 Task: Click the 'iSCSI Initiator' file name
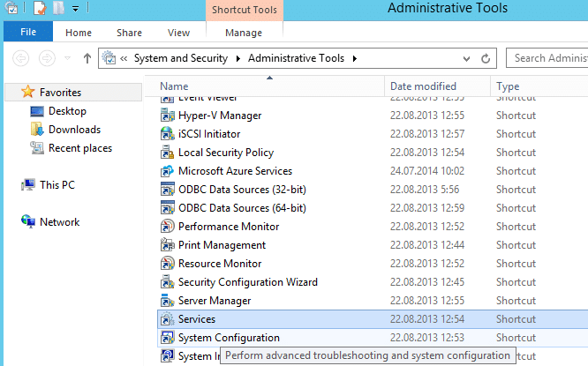(x=209, y=134)
